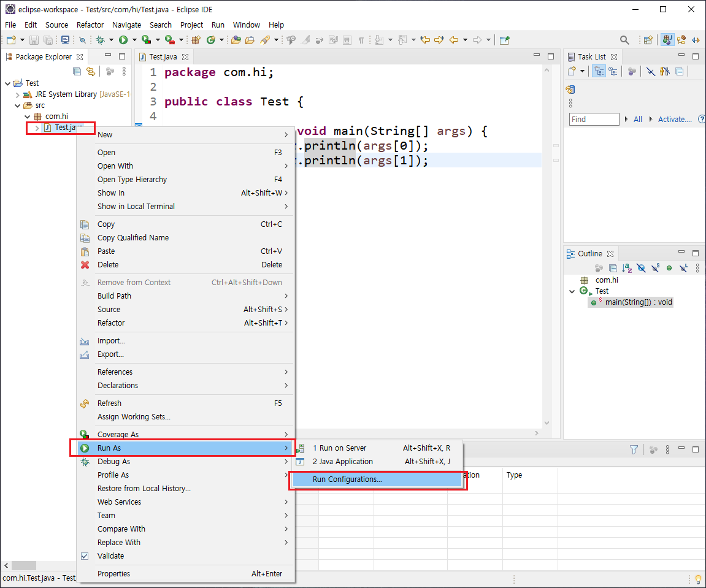Click the Debug bug toolbar icon
The height and width of the screenshot is (588, 706).
tap(100, 40)
